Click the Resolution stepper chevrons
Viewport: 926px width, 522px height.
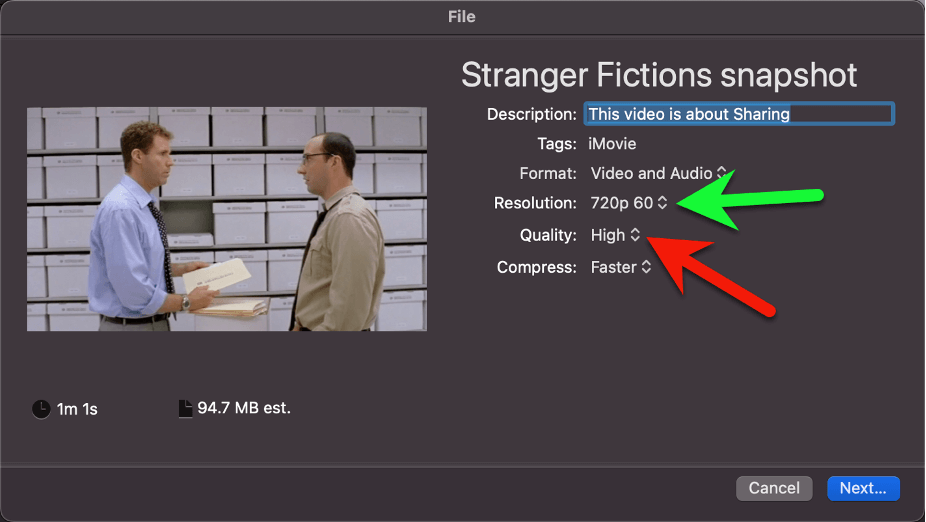(x=662, y=203)
